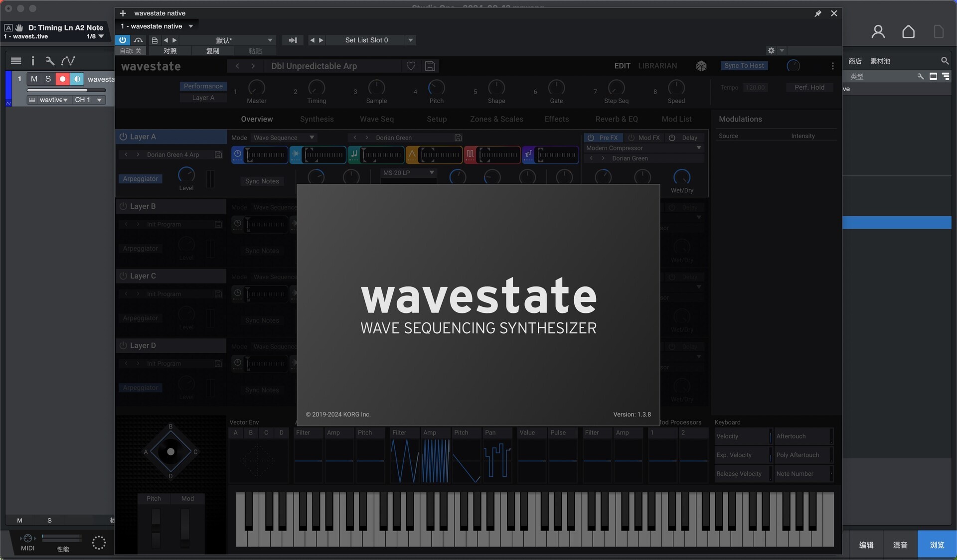Click the vector joystick center point
Screen dimensions: 957x560
pos(170,452)
